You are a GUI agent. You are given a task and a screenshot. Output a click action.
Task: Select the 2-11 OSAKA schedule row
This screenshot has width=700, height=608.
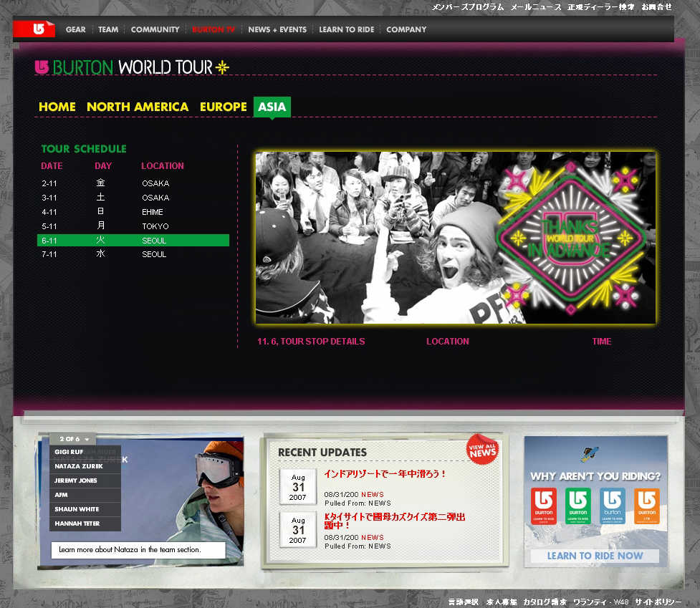tap(133, 183)
